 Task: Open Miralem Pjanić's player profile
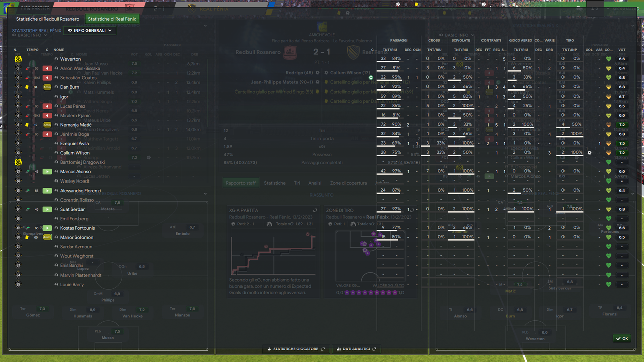pos(75,116)
